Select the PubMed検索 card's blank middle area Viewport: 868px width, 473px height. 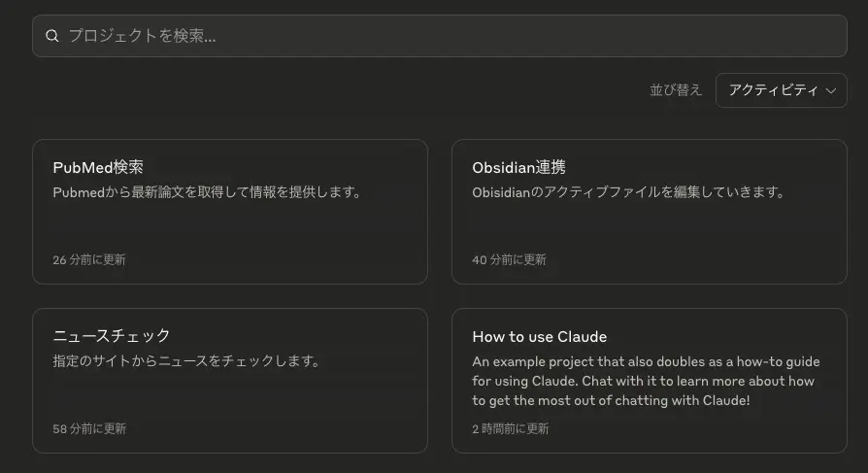point(230,227)
